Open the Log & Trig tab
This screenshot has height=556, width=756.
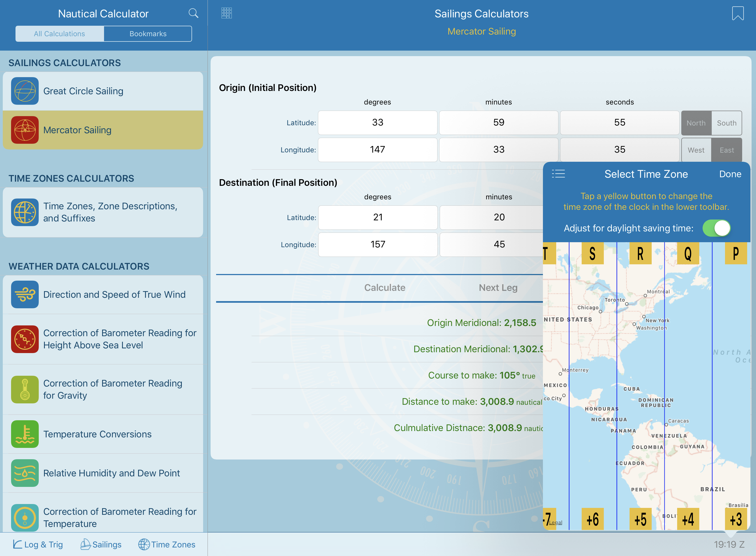pos(38,544)
